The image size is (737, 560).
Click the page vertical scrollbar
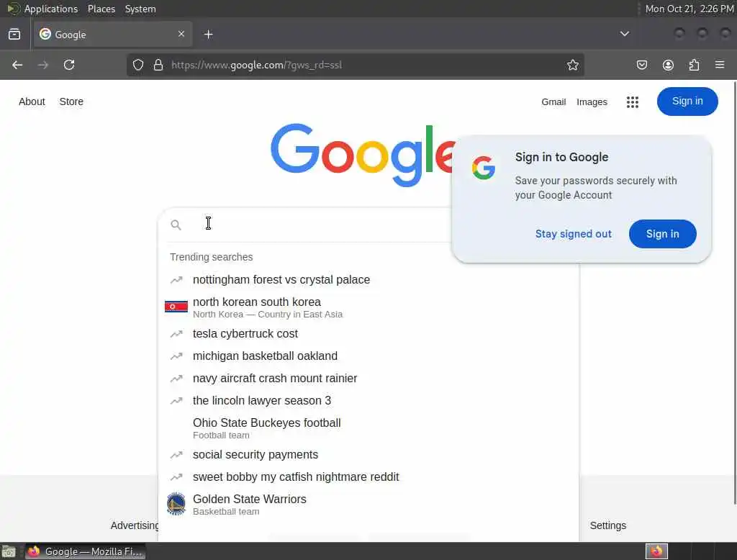(x=734, y=292)
